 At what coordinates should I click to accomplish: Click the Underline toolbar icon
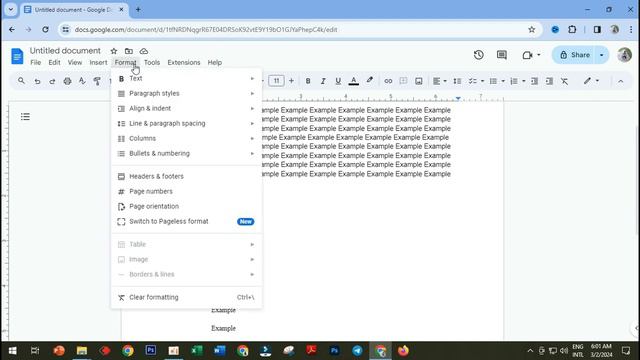coord(338,81)
